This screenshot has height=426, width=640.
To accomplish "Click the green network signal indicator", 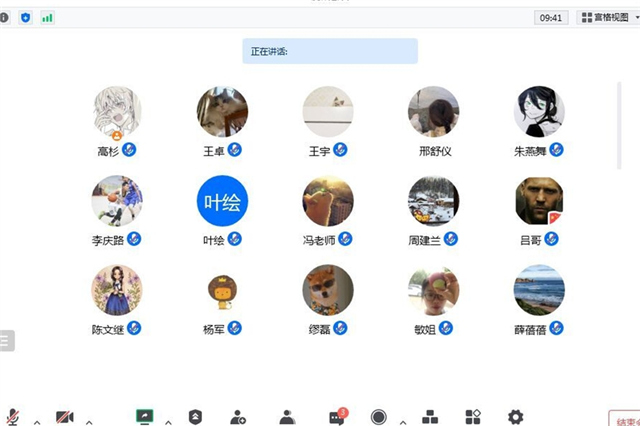I will tap(47, 17).
